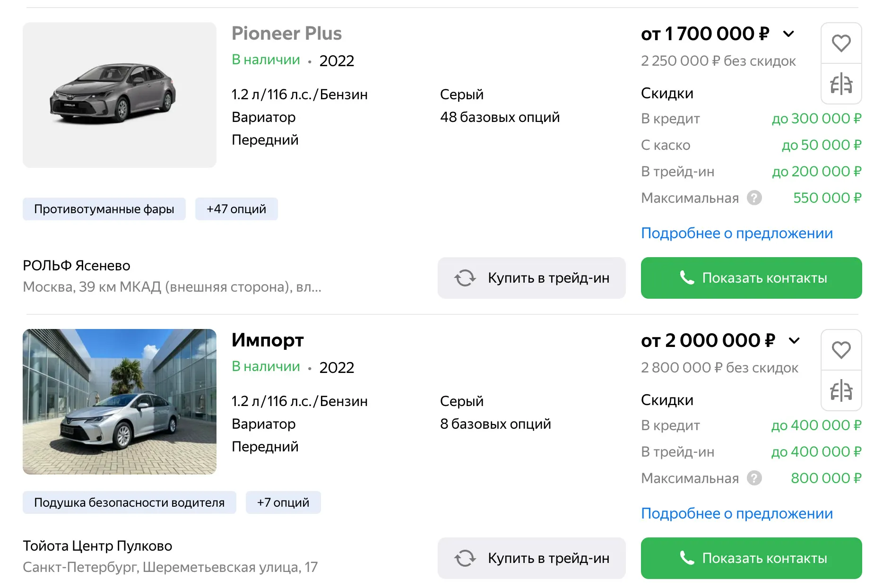Open offer details for Pioneer Plus

coord(736,233)
